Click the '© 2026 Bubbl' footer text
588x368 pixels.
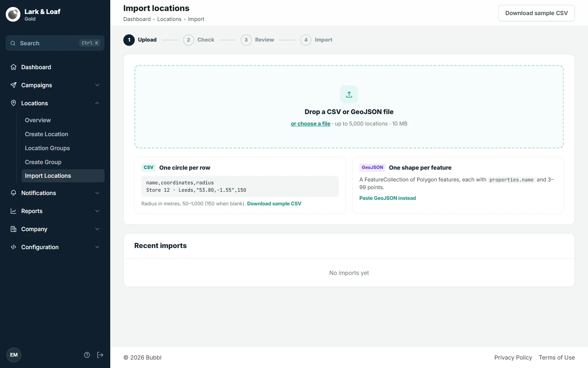(x=143, y=357)
